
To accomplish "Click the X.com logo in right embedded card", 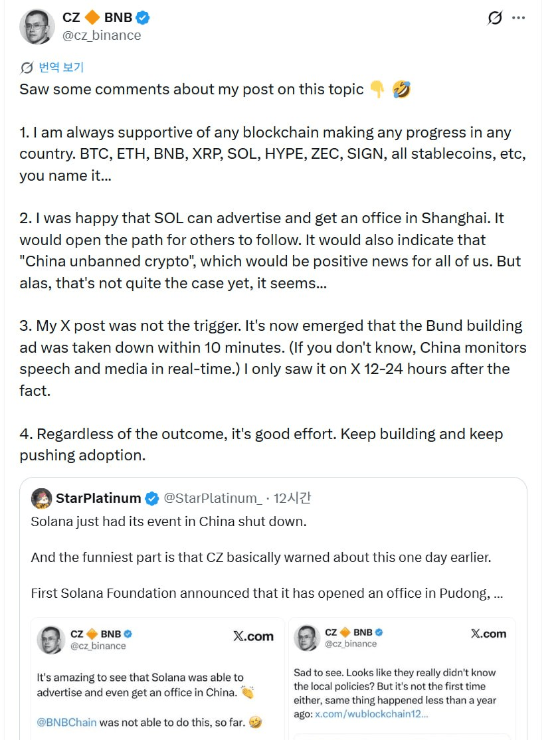I will 488,634.
